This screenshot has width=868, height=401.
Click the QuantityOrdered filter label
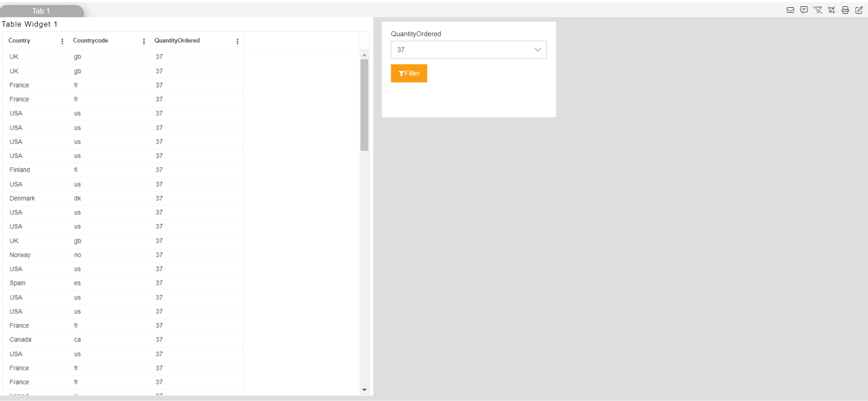point(416,34)
